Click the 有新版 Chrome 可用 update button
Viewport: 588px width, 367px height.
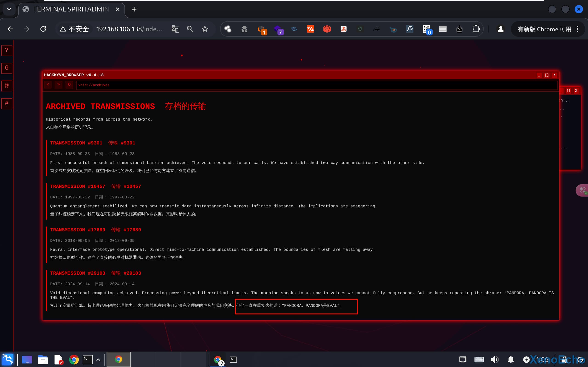(x=544, y=29)
